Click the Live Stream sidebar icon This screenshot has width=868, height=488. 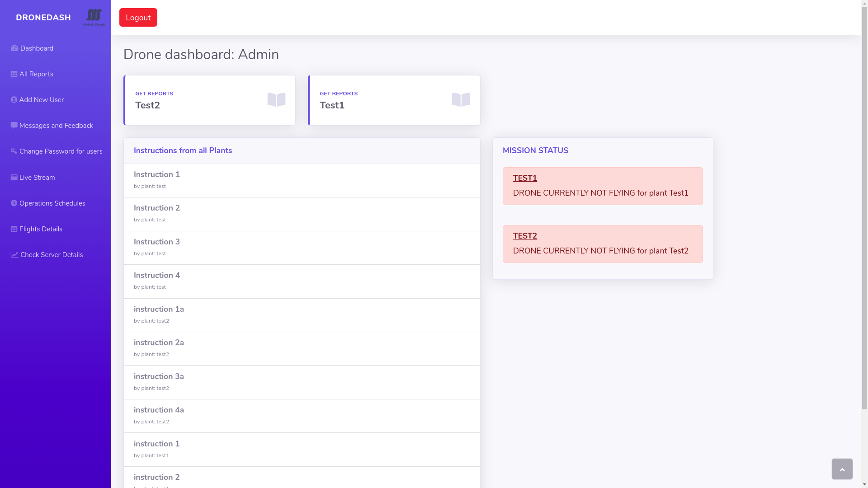[x=13, y=178]
